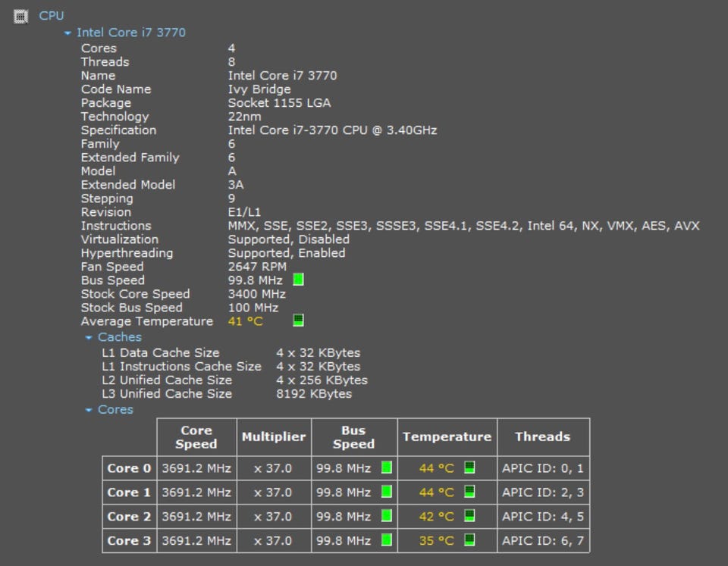Screen dimensions: 728x566
Task: Select the Core Speed column header
Action: [x=196, y=437]
